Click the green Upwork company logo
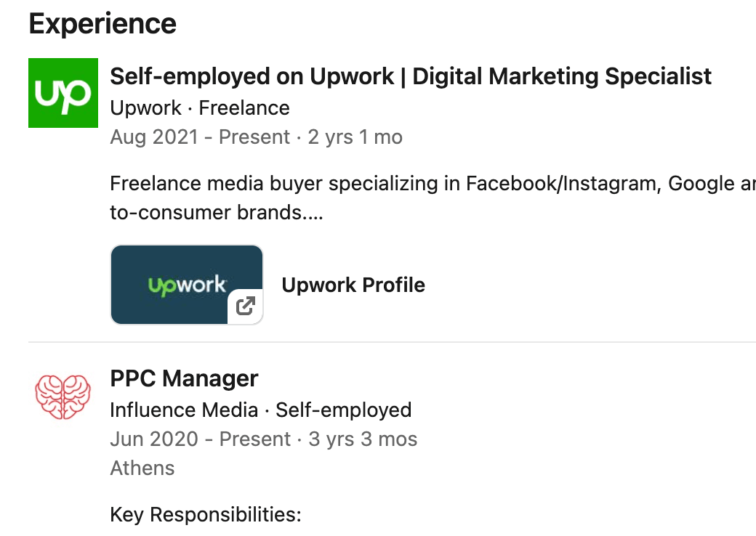 [x=63, y=93]
